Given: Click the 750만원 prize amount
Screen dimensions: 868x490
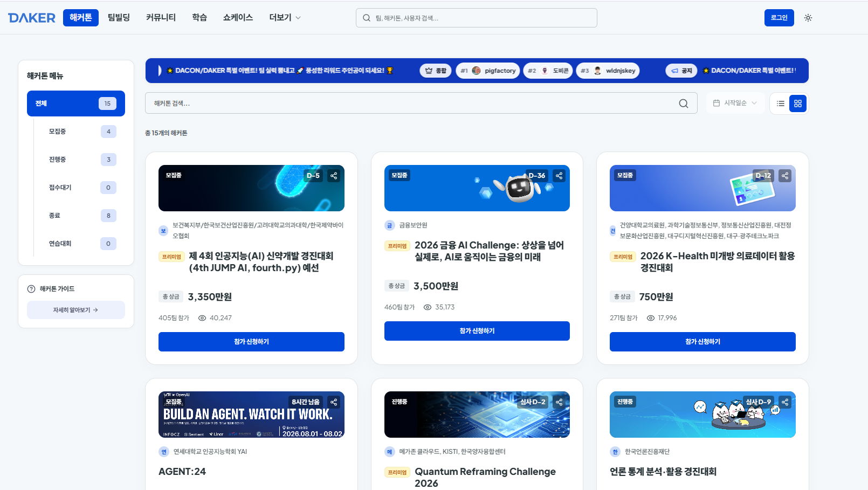Looking at the screenshot, I should [656, 297].
